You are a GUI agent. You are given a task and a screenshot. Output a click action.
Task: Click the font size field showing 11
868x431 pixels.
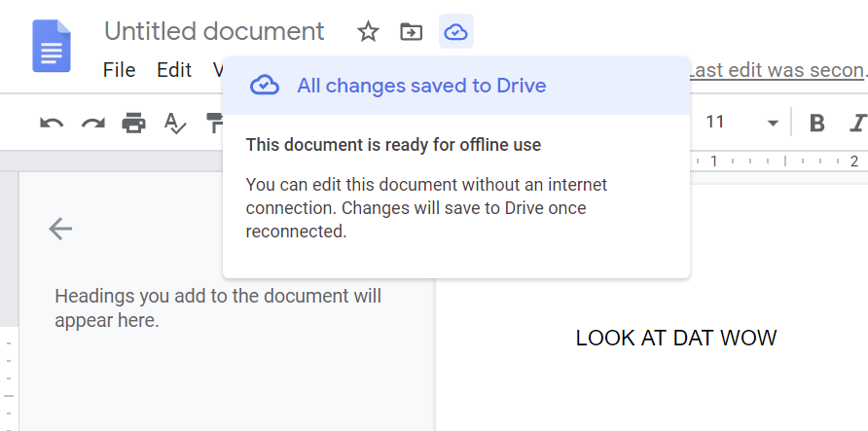716,123
